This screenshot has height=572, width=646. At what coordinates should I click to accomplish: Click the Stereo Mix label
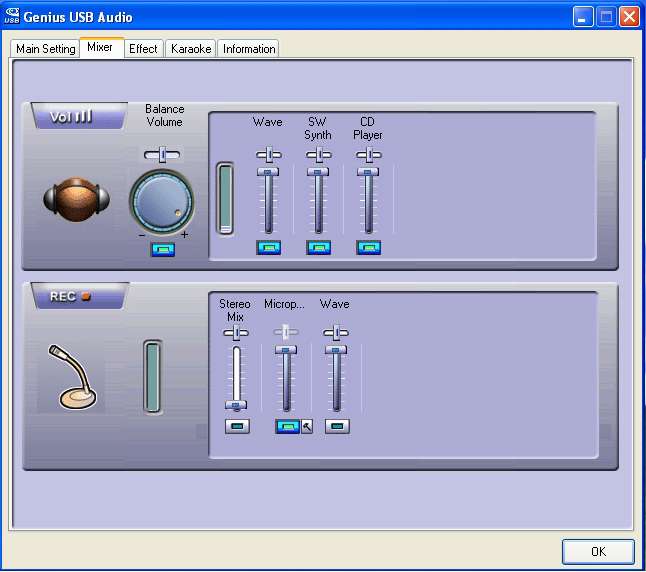click(x=235, y=310)
